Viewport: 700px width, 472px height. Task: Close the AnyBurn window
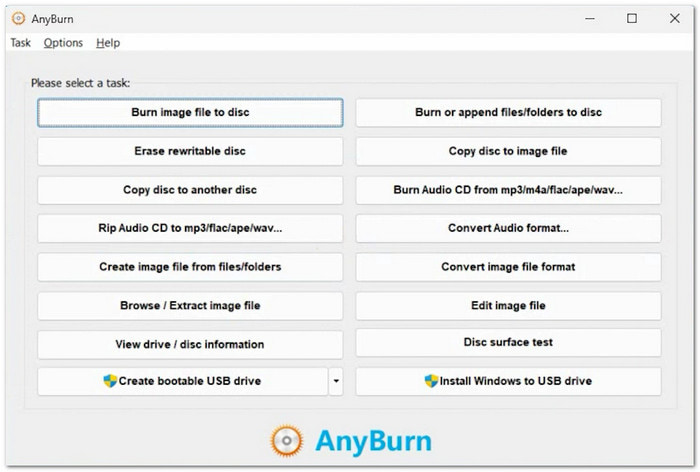point(675,19)
